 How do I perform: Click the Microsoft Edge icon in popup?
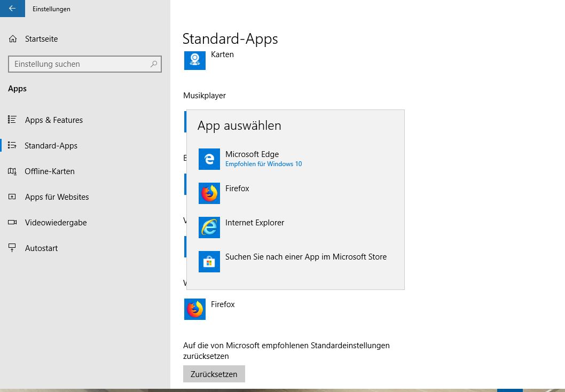click(x=209, y=159)
